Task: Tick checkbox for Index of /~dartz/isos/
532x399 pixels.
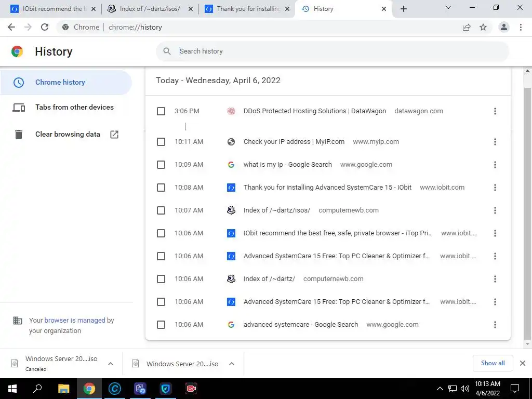Action: [161, 211]
